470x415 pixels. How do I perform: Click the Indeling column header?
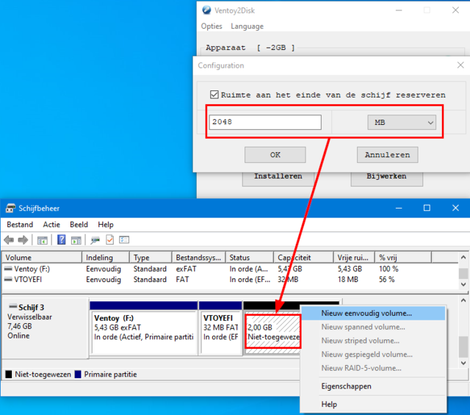click(x=105, y=257)
